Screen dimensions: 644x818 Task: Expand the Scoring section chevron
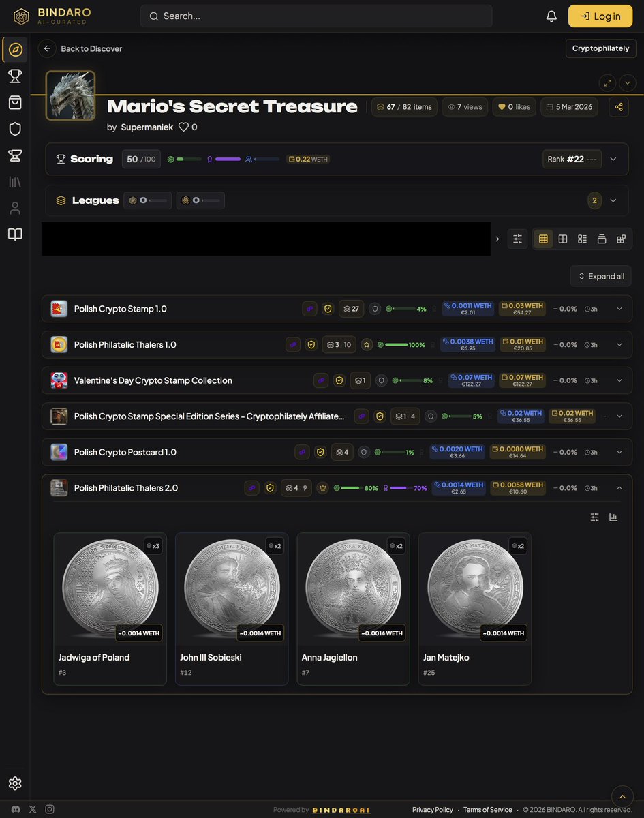[x=613, y=159]
